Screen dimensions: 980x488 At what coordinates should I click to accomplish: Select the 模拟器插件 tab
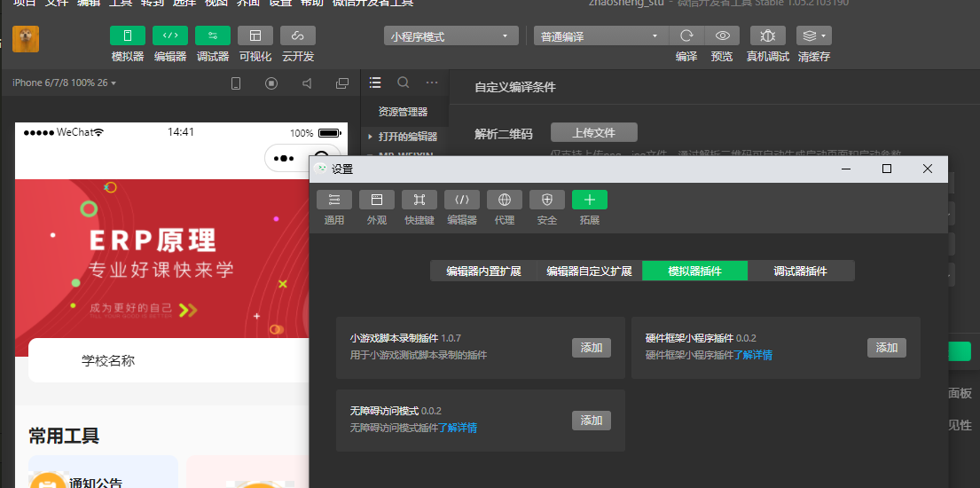[695, 271]
